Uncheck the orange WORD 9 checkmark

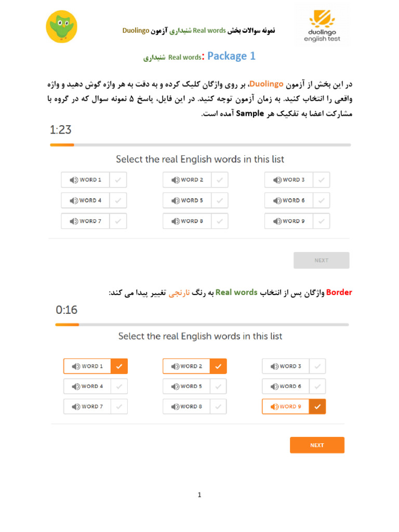[317, 407]
